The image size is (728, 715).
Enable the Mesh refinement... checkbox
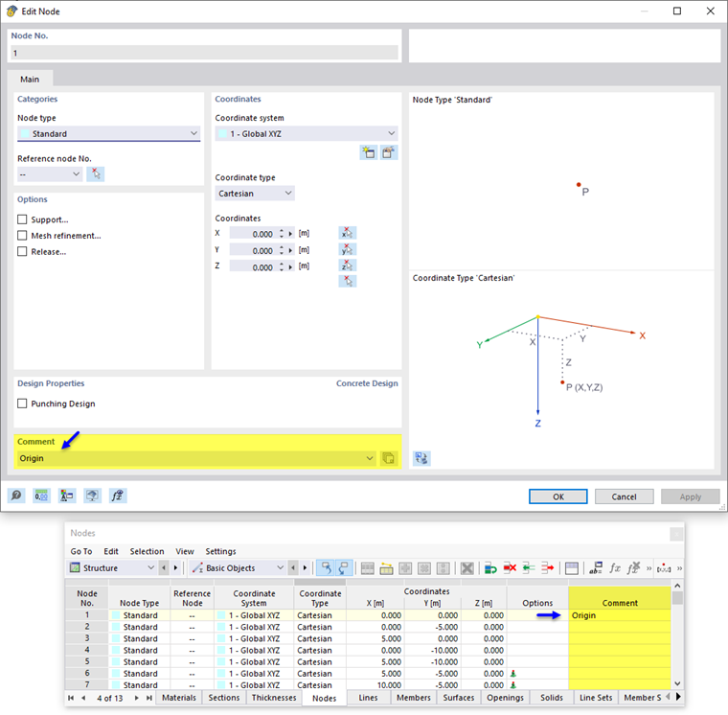pyautogui.click(x=22, y=236)
